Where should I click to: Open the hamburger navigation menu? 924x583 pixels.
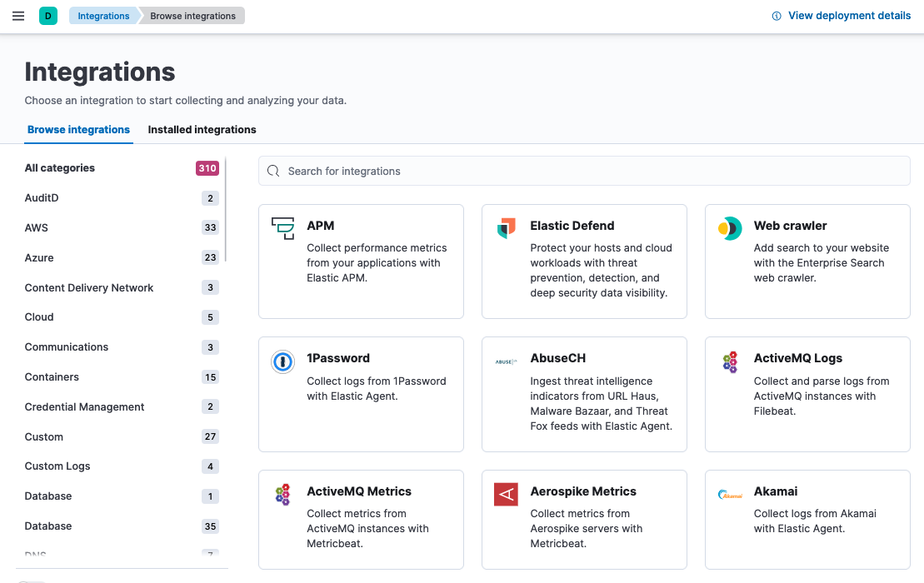pos(17,15)
